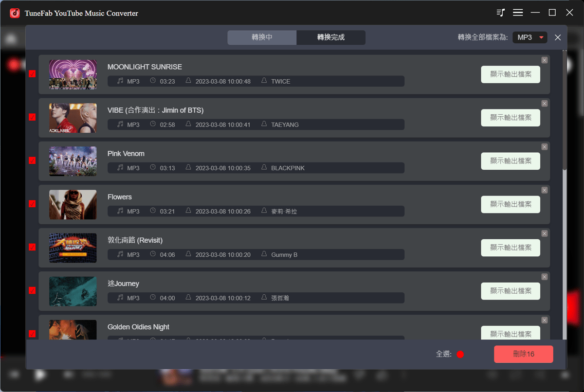Image resolution: width=584 pixels, height=392 pixels.
Task: Tick the checkbox for Pink Venom
Action: coord(32,160)
